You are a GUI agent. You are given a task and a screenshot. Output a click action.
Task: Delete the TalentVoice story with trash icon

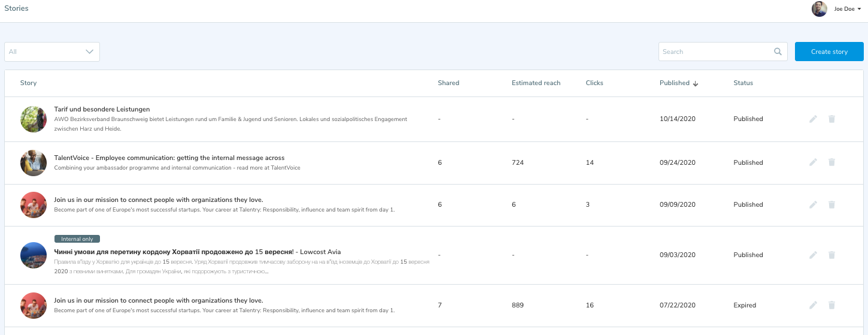[x=831, y=162]
